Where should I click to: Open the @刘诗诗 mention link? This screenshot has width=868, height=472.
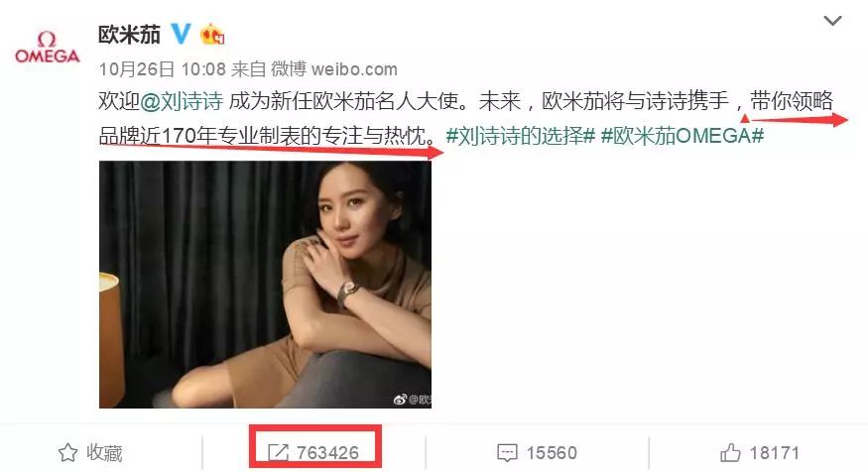(x=182, y=101)
